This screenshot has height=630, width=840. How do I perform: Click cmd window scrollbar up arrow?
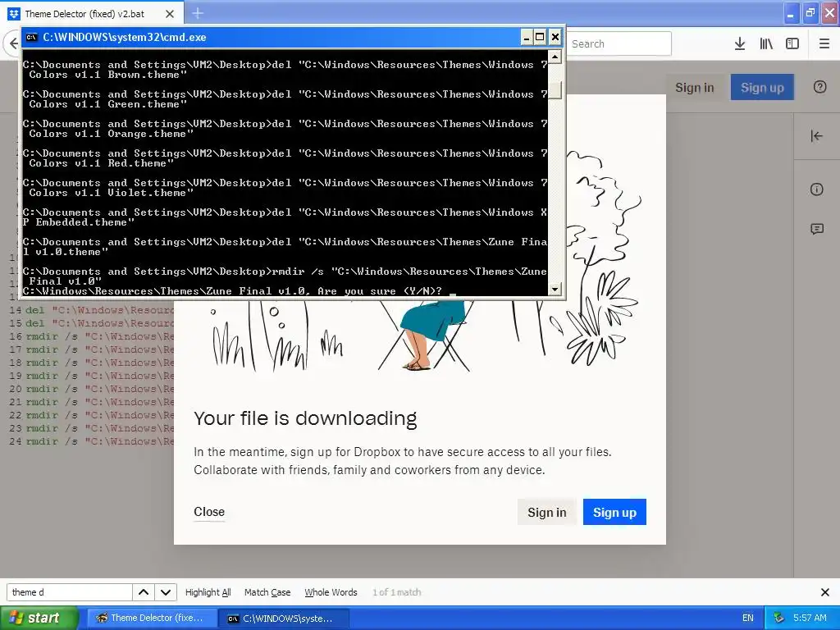[555, 56]
